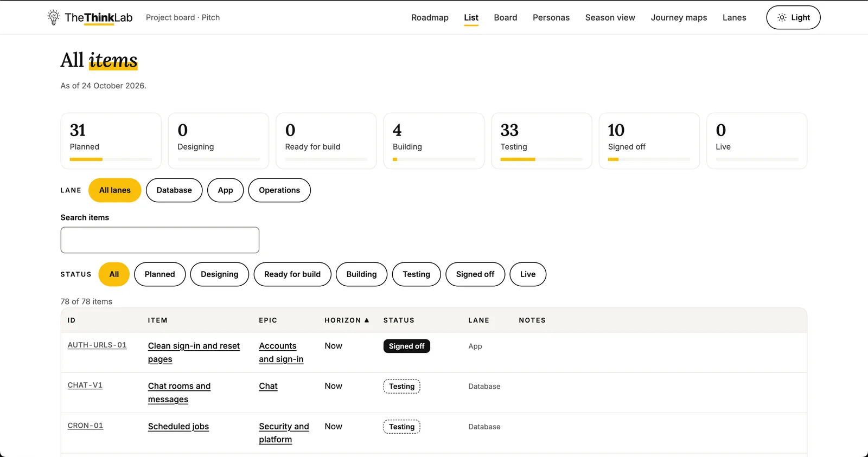Click the Signed off status badge
This screenshot has width=868, height=457.
click(x=407, y=346)
